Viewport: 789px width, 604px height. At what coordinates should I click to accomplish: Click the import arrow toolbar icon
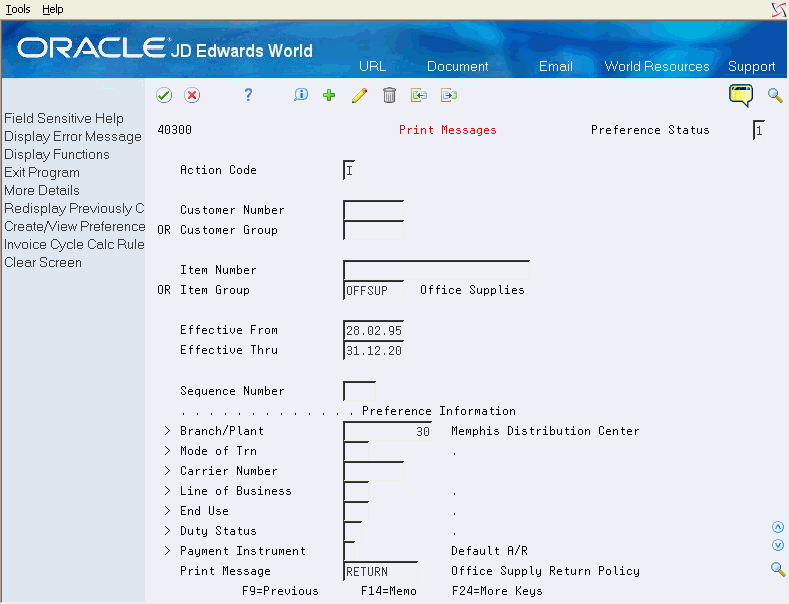(x=419, y=95)
